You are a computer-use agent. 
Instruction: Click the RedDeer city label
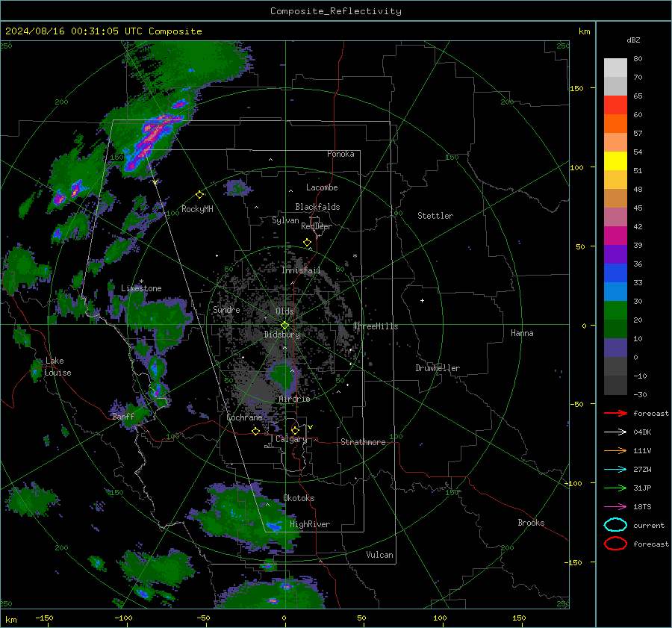317,226
